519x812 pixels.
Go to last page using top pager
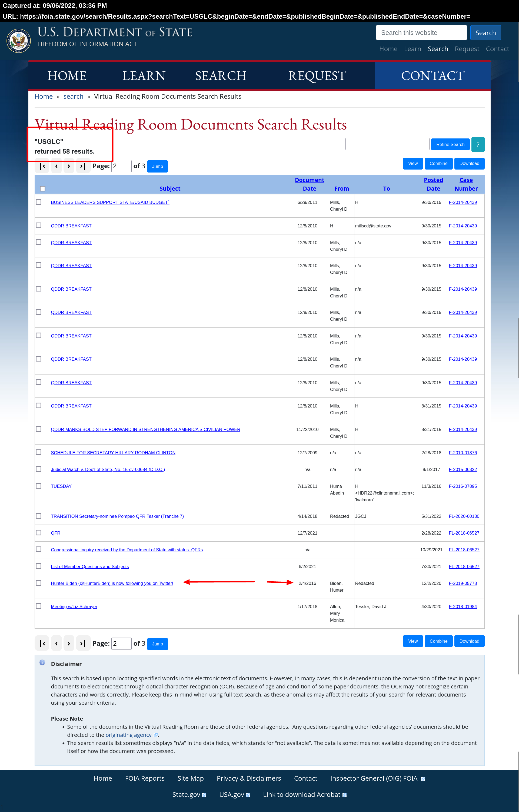pos(83,166)
